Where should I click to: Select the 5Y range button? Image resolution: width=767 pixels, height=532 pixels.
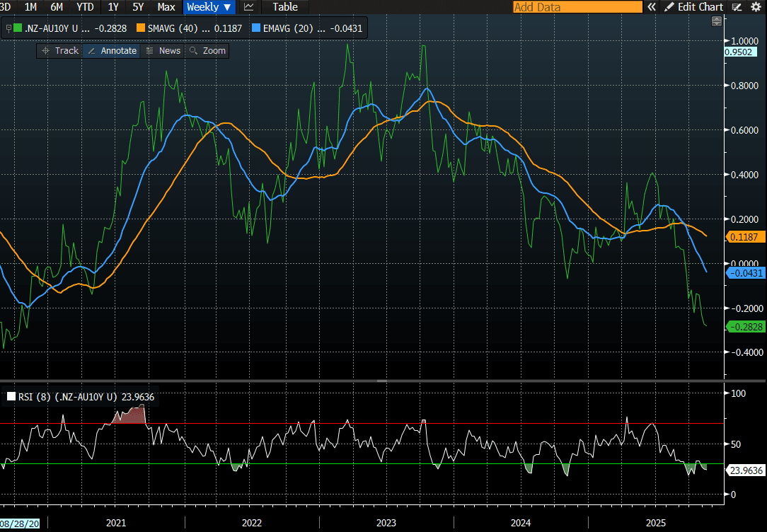point(138,7)
